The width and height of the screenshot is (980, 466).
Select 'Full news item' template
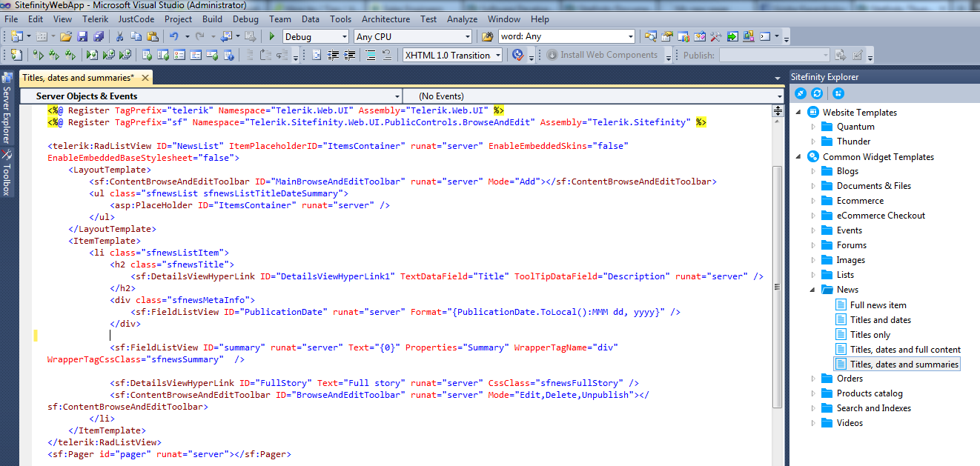(x=878, y=304)
